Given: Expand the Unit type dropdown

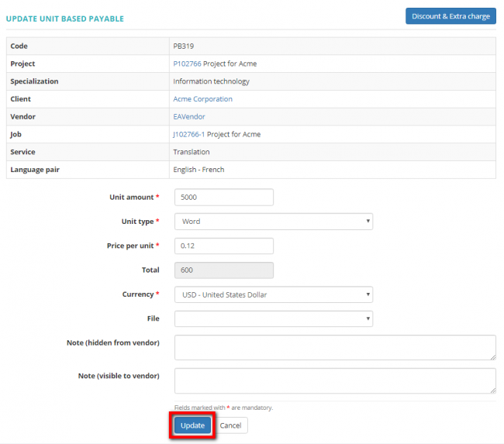Looking at the screenshot, I should (273, 222).
